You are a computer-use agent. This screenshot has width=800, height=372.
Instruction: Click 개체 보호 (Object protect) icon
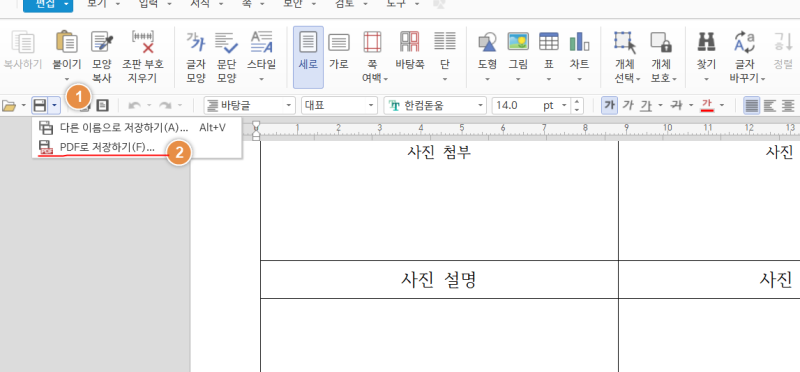click(x=661, y=42)
